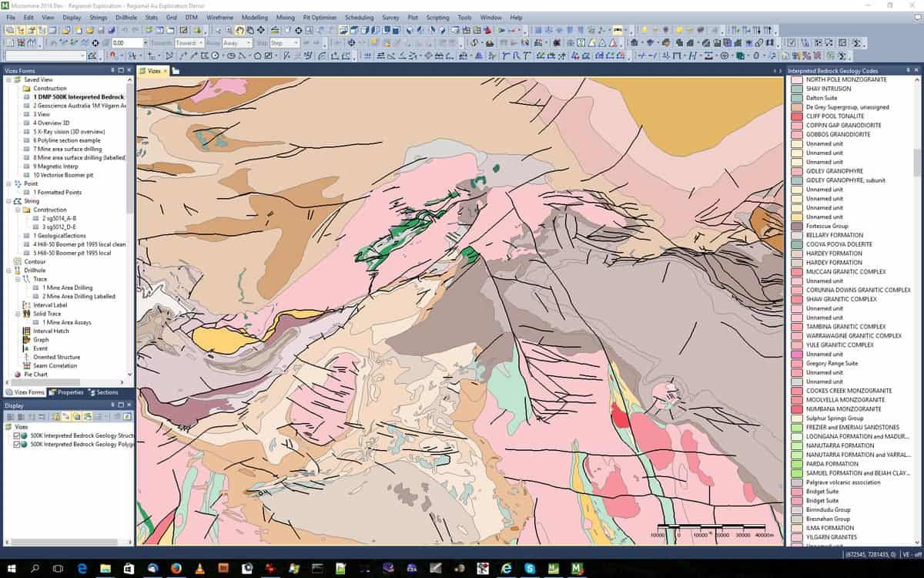Click the Interval Hatch icon
Screen dimensions: 924x578
click(x=26, y=331)
